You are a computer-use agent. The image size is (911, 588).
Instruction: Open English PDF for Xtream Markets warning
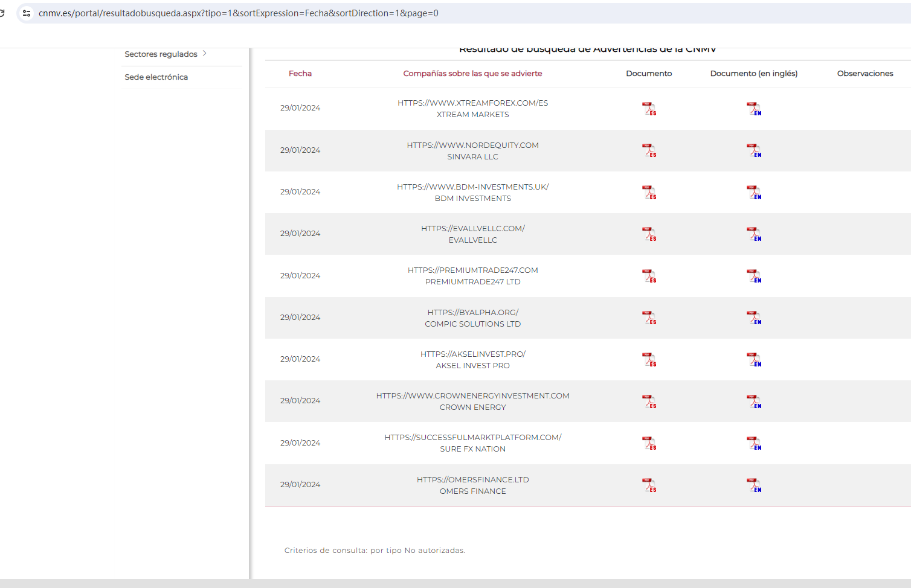pyautogui.click(x=753, y=109)
